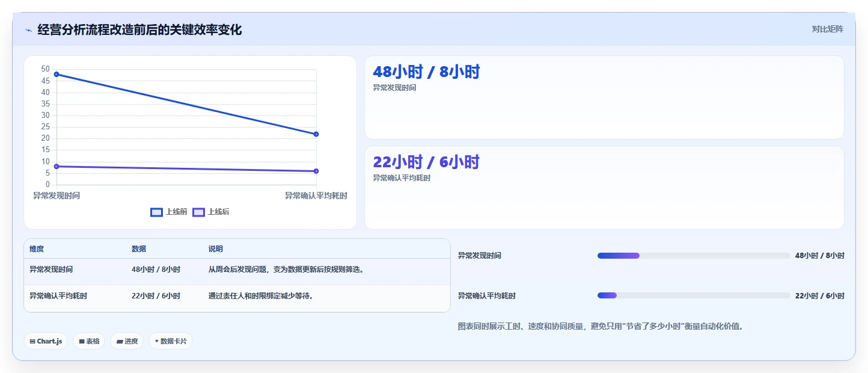The image size is (868, 373).
Task: Click the title 经营分析流程改造前后的关键效率变化
Action: click(x=139, y=29)
